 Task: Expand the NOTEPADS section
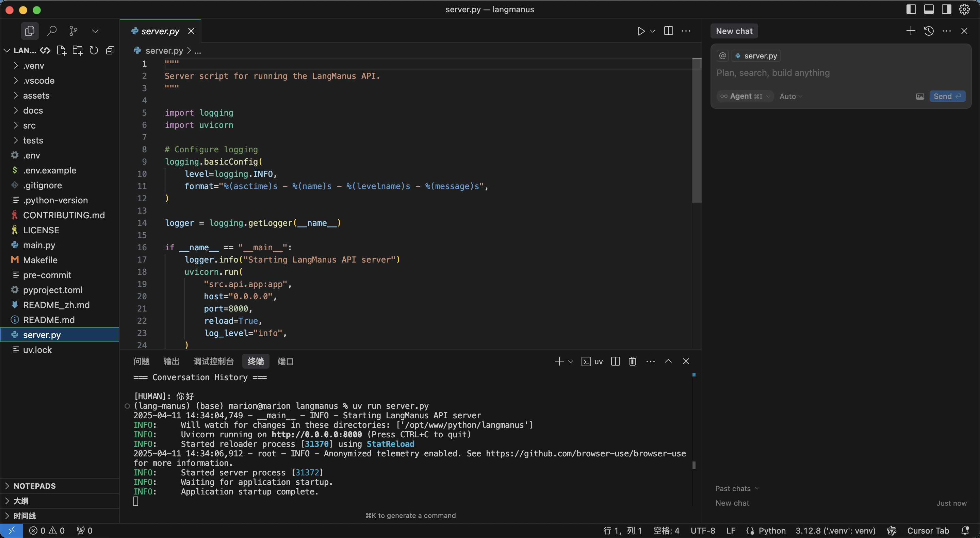[x=34, y=486]
